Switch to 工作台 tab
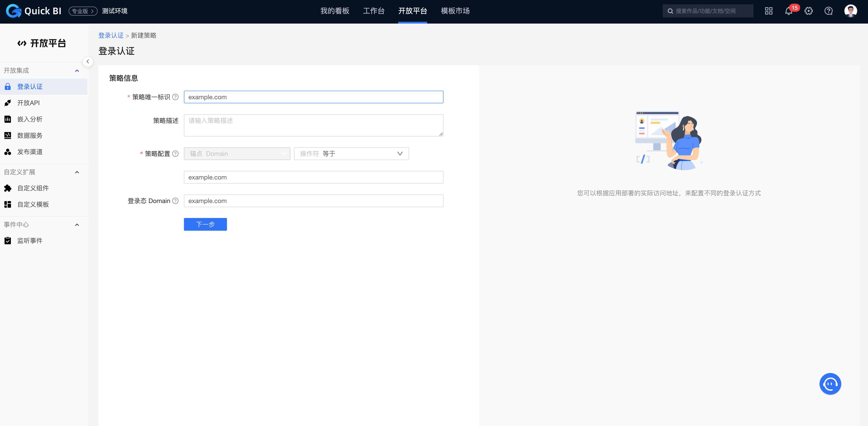 tap(373, 11)
